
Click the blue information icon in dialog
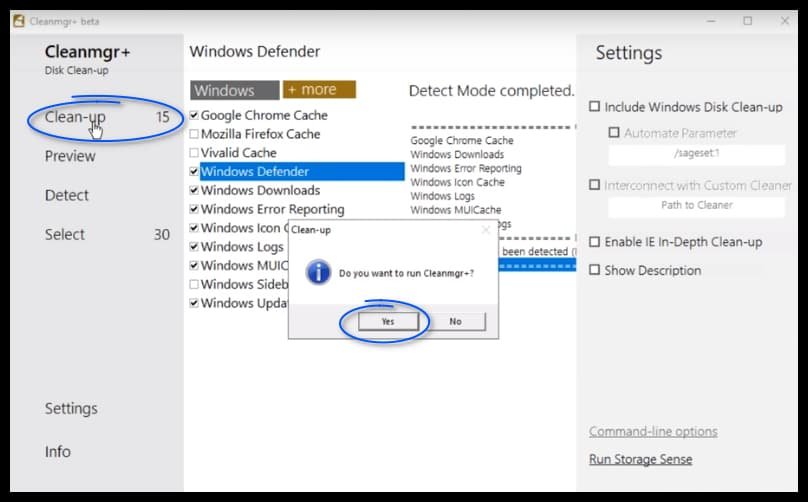click(x=318, y=272)
